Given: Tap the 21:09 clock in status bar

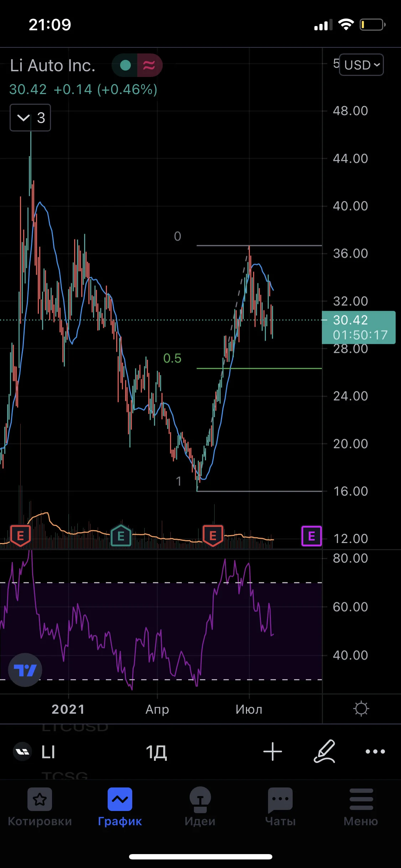Looking at the screenshot, I should (50, 25).
